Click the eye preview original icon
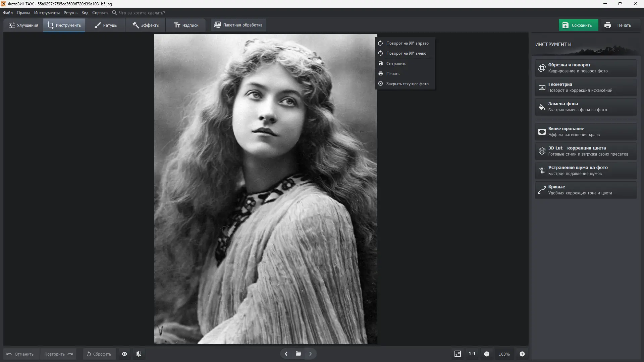 tap(124, 354)
